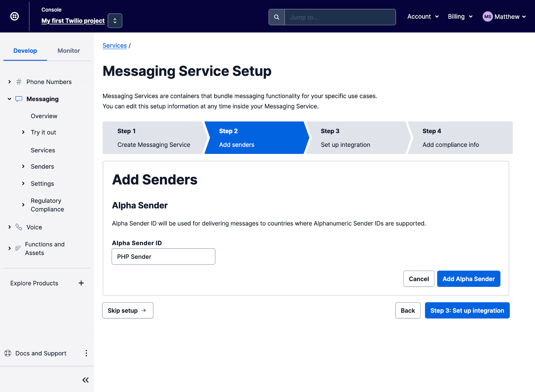Viewport: 535px width, 392px height.
Task: Click the Explore Products plus icon
Action: coord(81,283)
